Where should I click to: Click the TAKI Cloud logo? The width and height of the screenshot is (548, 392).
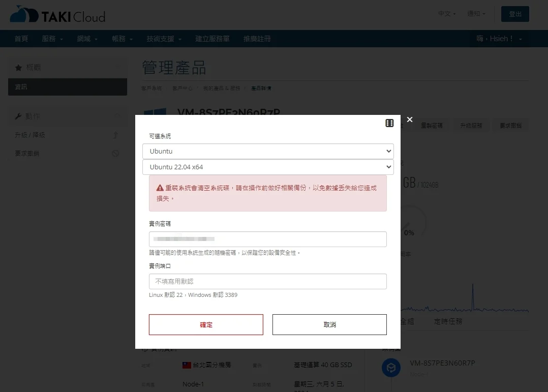click(57, 15)
